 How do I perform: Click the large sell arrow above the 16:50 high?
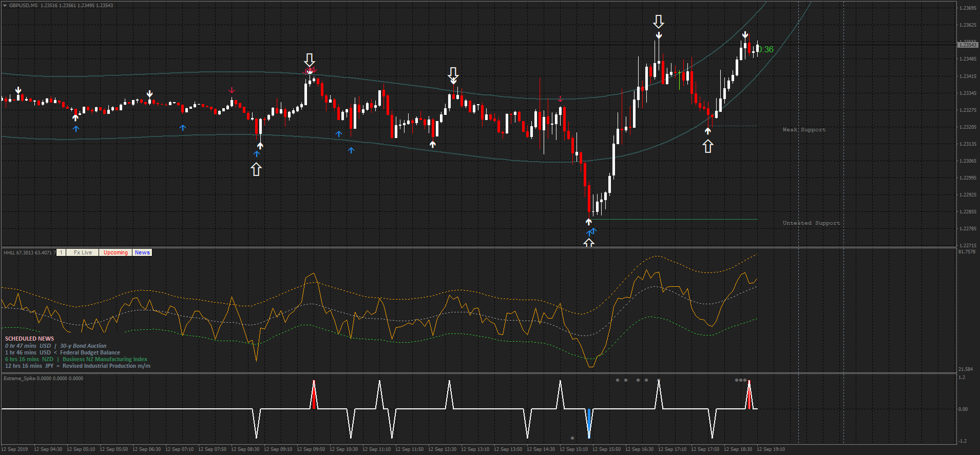(659, 22)
